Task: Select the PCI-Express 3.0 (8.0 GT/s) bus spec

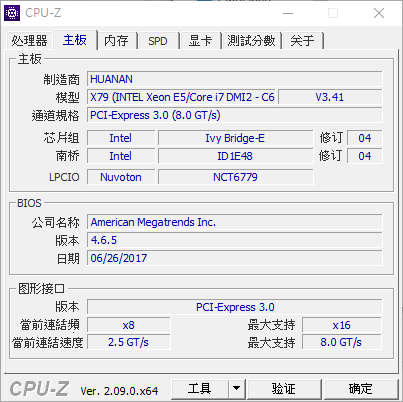Action: coord(235,115)
